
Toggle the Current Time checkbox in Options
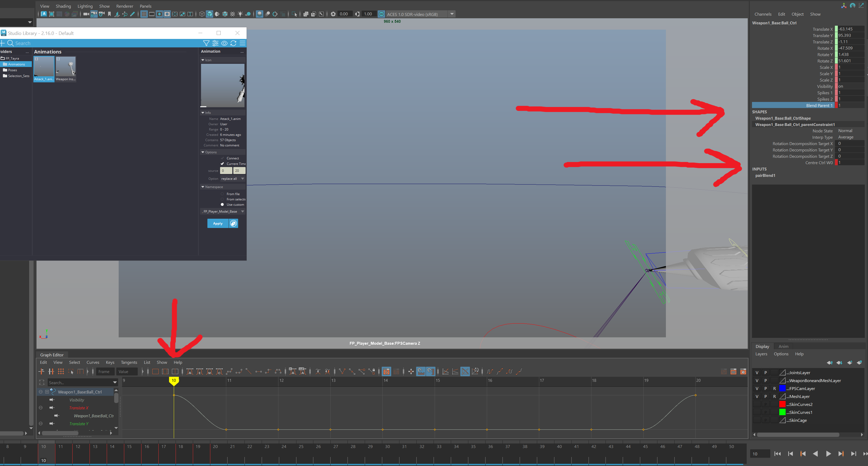(x=222, y=164)
